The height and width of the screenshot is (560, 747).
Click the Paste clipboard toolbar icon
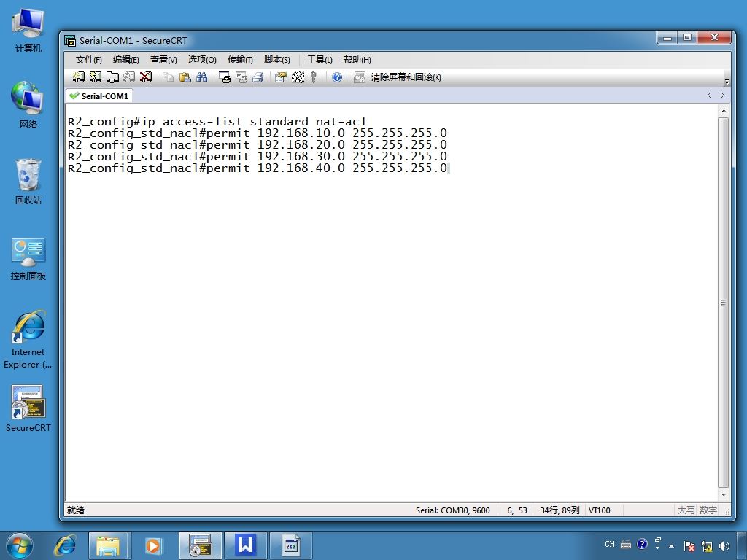pos(185,77)
